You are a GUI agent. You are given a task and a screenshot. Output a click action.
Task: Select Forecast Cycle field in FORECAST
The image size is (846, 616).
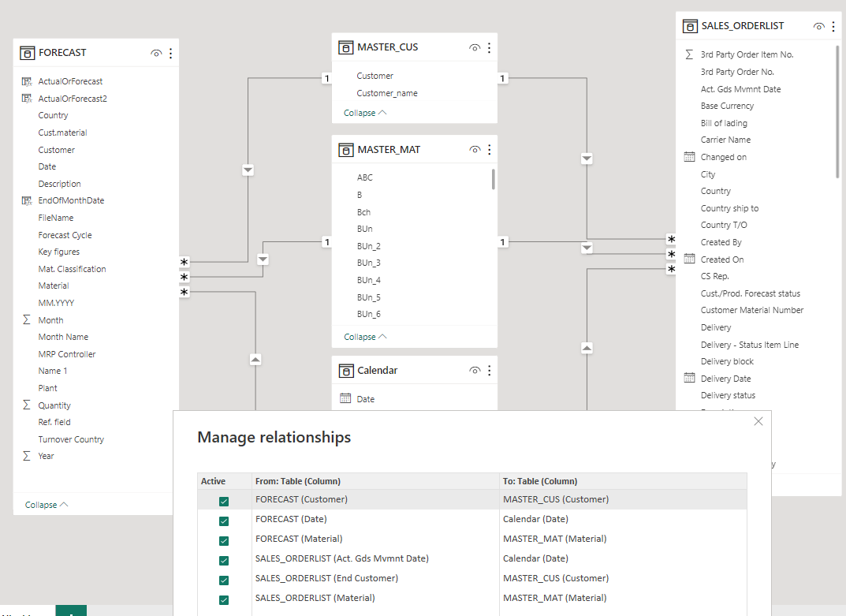click(65, 235)
